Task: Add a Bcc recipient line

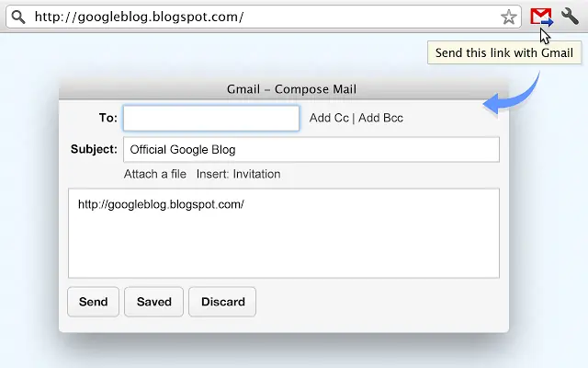Action: tap(380, 118)
